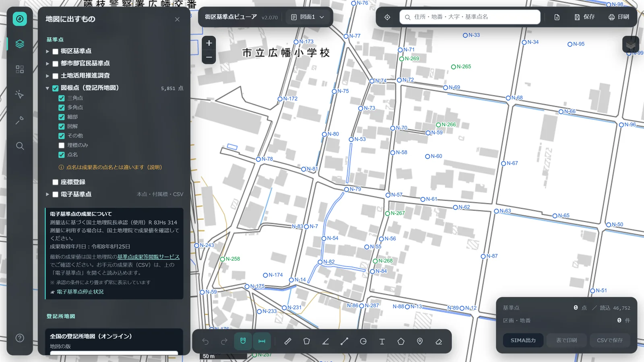Toggle the magnet snap tool
Screen dimensions: 644x362
point(243,341)
